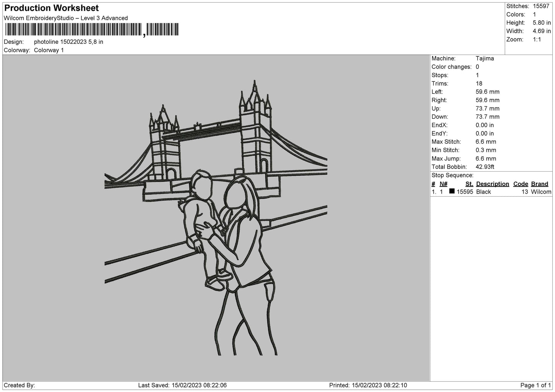Click the Zoom value 1:1
Screen dimensions: 555x392
point(537,39)
